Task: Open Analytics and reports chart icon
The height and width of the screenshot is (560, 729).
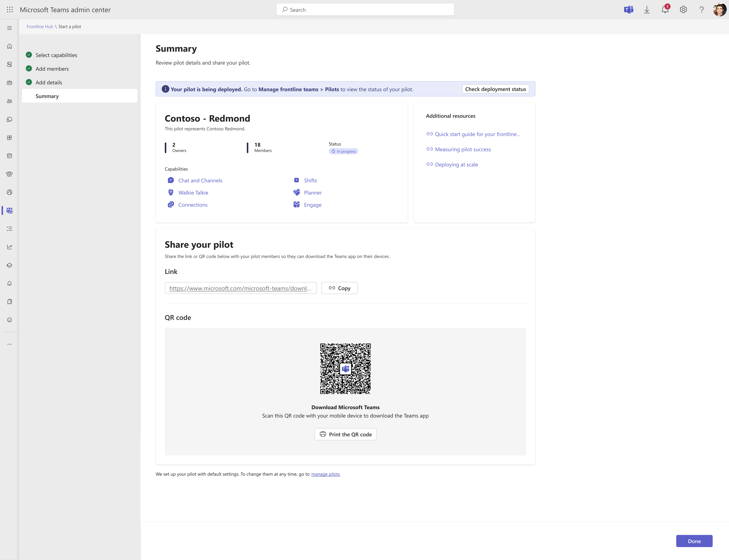Action: (9, 247)
